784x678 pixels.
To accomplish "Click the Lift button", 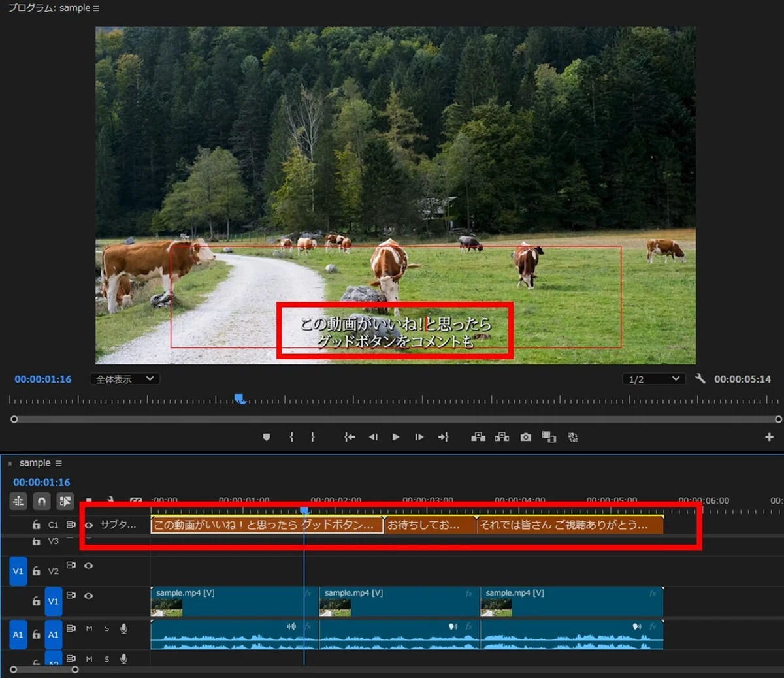I will 478,437.
